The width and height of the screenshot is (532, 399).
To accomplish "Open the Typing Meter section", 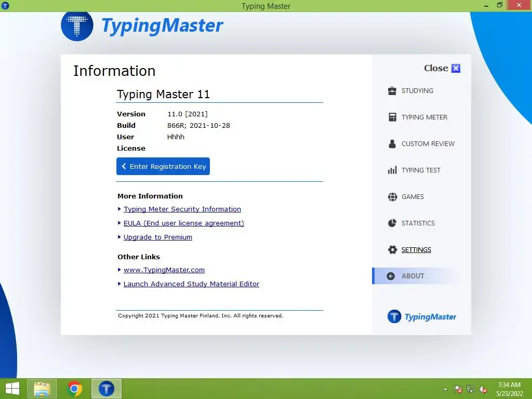I will pyautogui.click(x=424, y=117).
